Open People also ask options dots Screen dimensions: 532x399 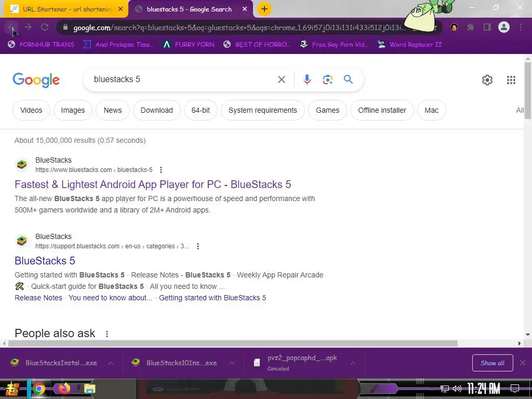click(107, 334)
